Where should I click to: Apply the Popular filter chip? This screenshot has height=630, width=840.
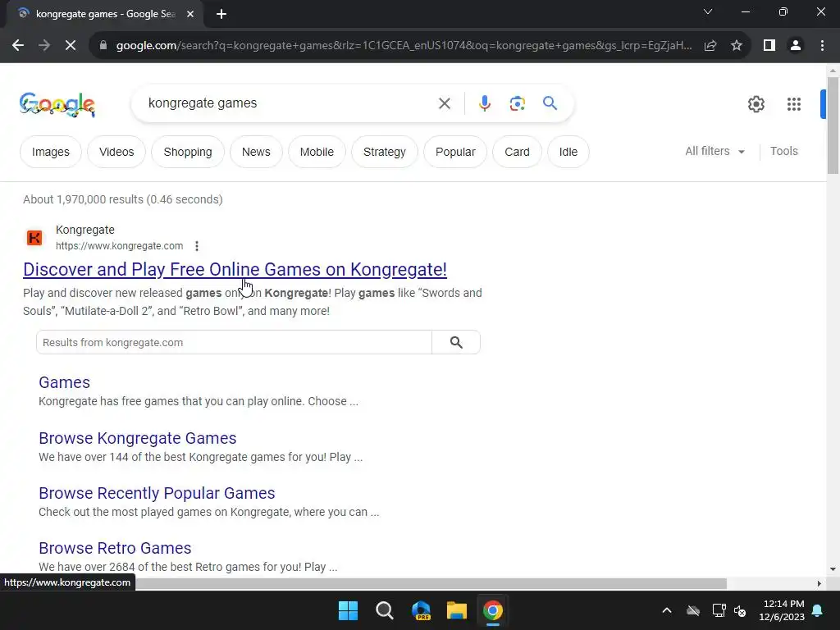[x=455, y=152]
